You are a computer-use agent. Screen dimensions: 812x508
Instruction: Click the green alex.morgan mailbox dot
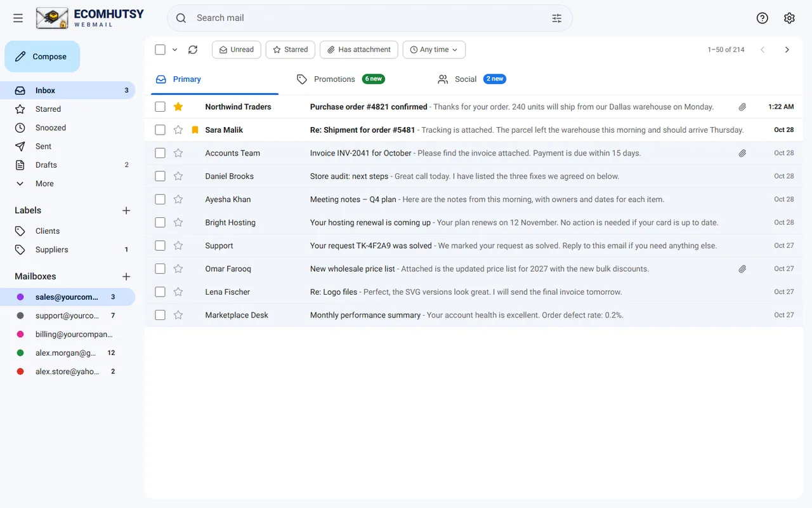[20, 353]
